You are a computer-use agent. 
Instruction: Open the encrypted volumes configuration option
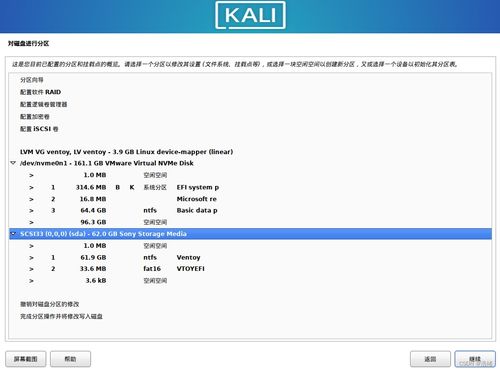click(35, 117)
